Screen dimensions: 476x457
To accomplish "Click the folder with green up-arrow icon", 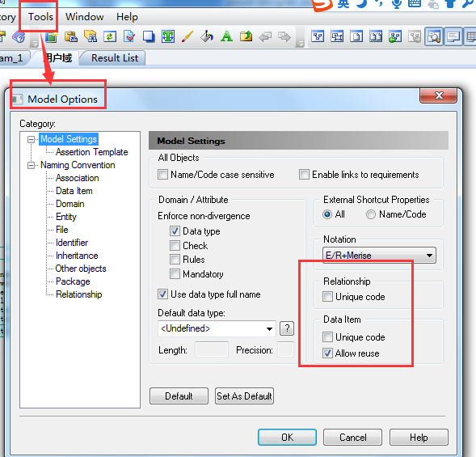I will pyautogui.click(x=246, y=36).
